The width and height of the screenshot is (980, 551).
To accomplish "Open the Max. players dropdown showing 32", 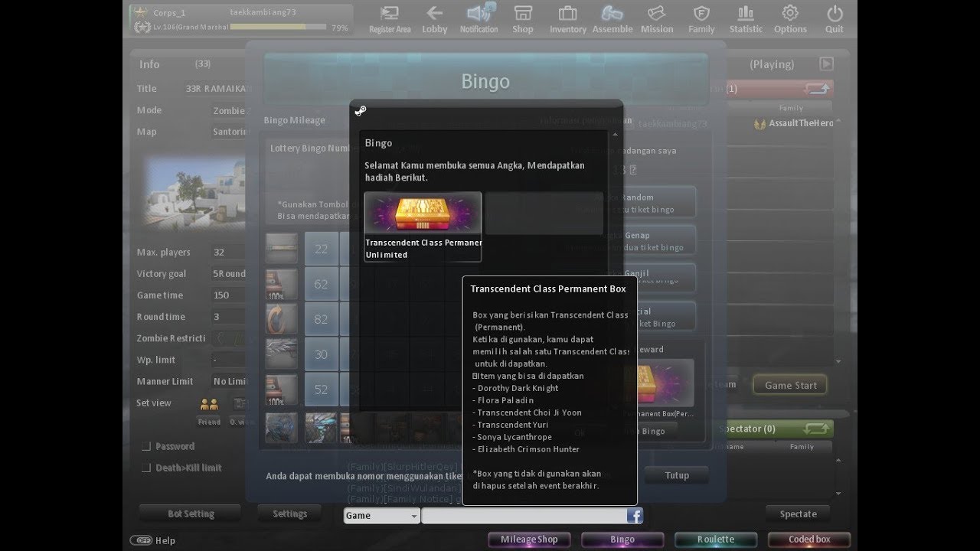I will [x=228, y=253].
